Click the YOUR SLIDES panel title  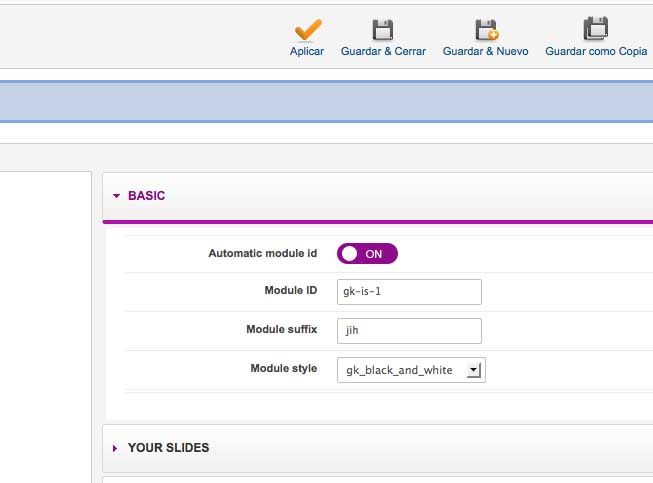pos(168,448)
